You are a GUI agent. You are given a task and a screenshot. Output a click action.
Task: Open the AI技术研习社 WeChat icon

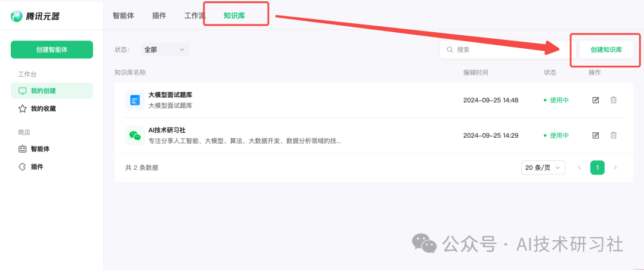135,135
